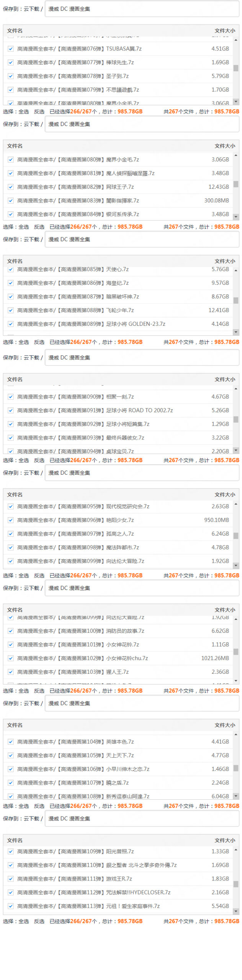
Task: Click 全选 below the 游戏王R.7z list
Action: 24,921
